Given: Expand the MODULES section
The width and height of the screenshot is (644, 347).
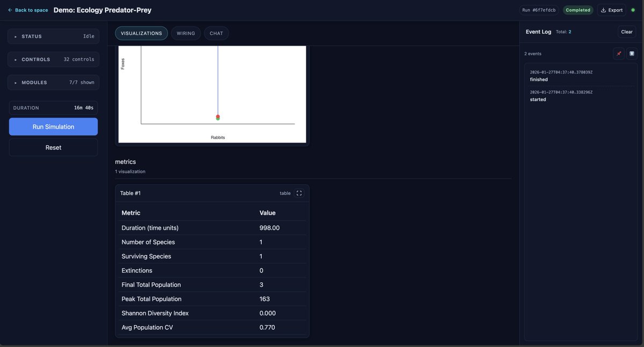Looking at the screenshot, I should [x=53, y=83].
